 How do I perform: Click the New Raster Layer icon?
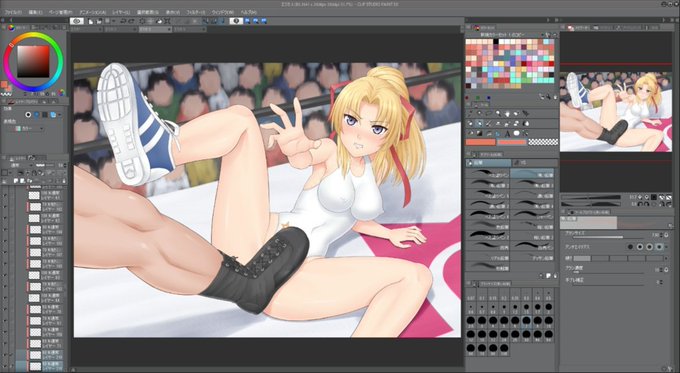point(16,180)
